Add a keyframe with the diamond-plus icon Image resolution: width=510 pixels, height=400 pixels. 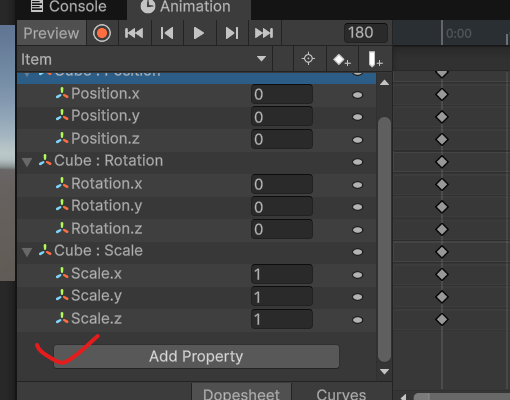click(342, 60)
